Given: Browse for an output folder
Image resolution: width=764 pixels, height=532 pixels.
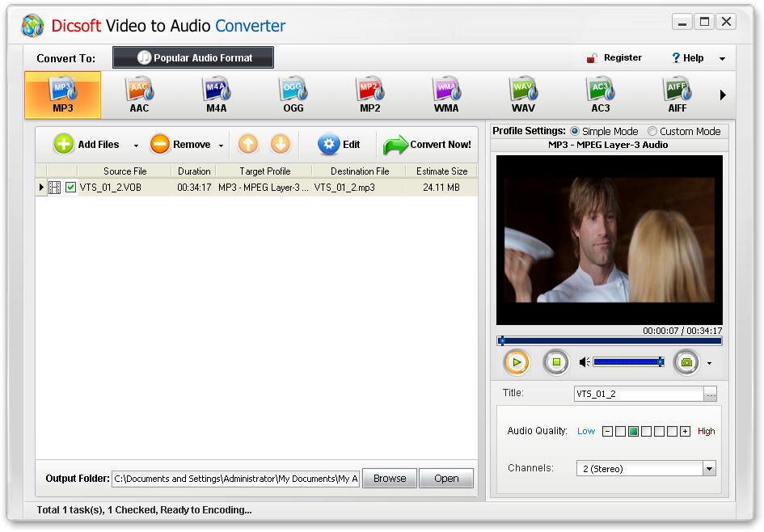Looking at the screenshot, I should (390, 479).
